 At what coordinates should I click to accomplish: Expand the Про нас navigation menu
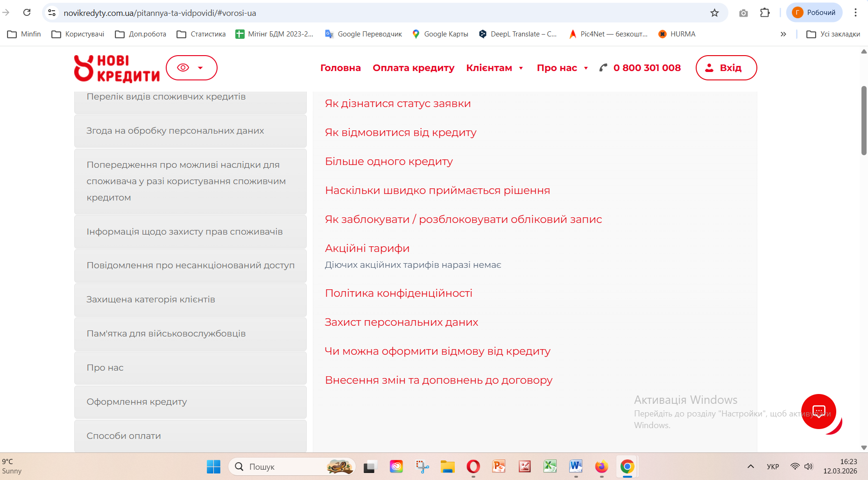pyautogui.click(x=562, y=68)
